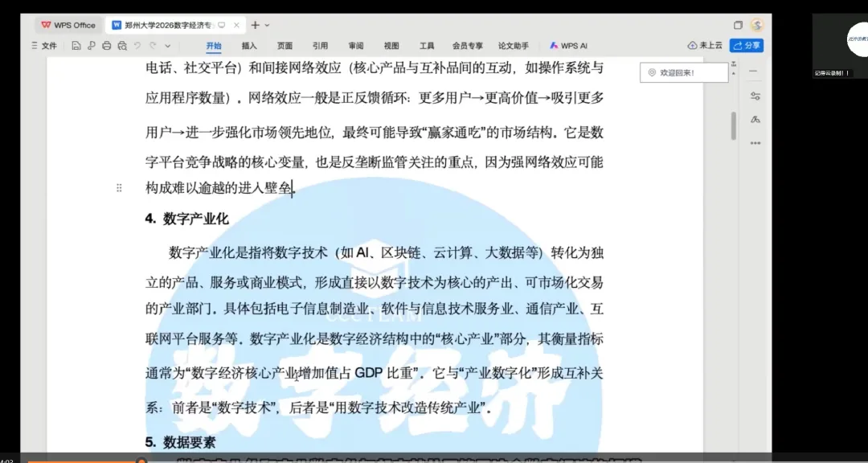
Task: Expand the dropdown arrow beside the new-tab plus
Action: (x=267, y=25)
